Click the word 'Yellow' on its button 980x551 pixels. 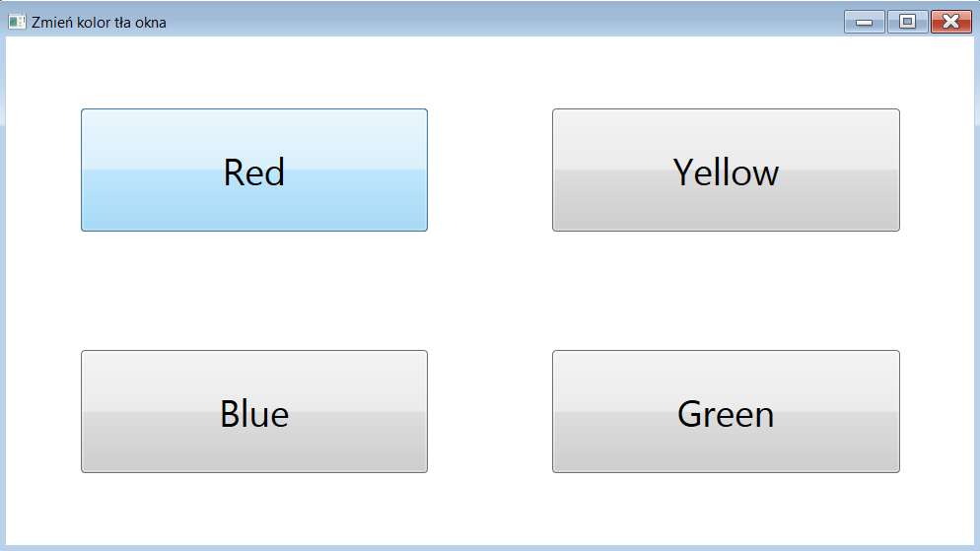coord(726,172)
